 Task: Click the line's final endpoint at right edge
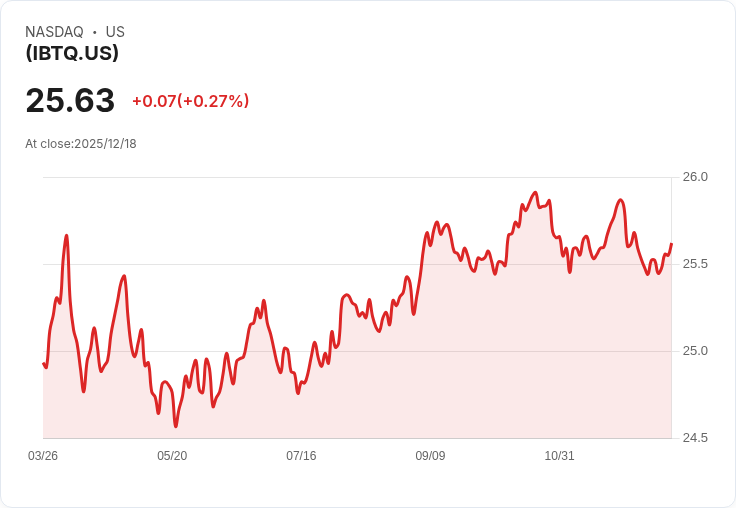coord(672,244)
